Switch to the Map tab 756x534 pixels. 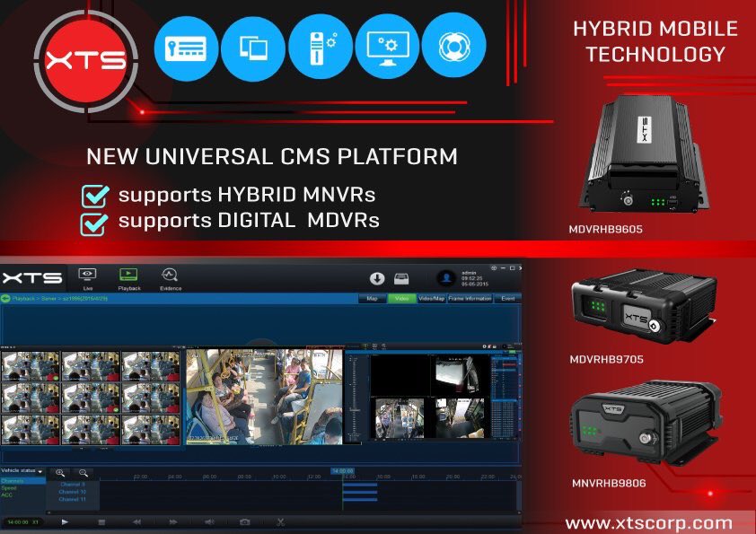tap(373, 299)
